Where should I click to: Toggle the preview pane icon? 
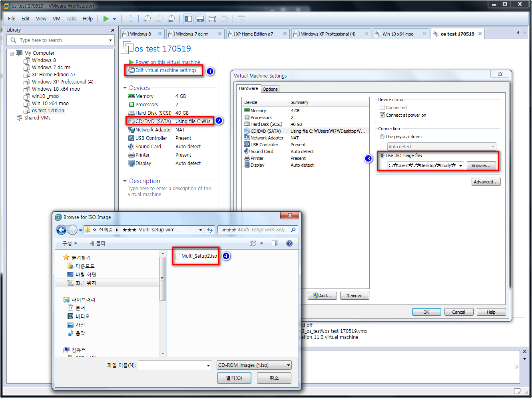275,243
